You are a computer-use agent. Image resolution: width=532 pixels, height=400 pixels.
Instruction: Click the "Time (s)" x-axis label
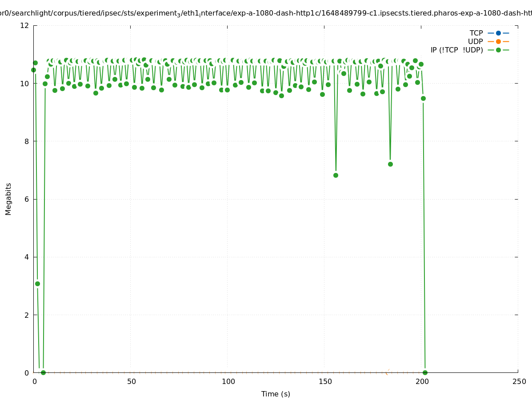tap(276, 394)
